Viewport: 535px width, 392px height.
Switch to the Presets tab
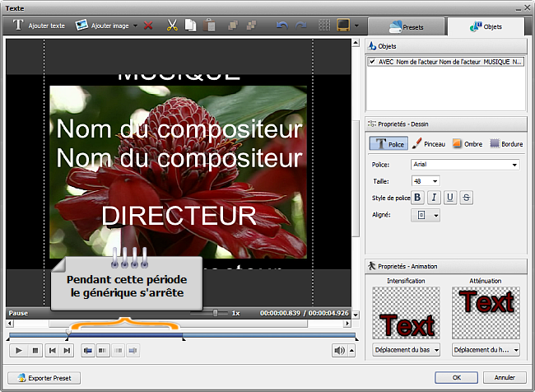tap(405, 26)
